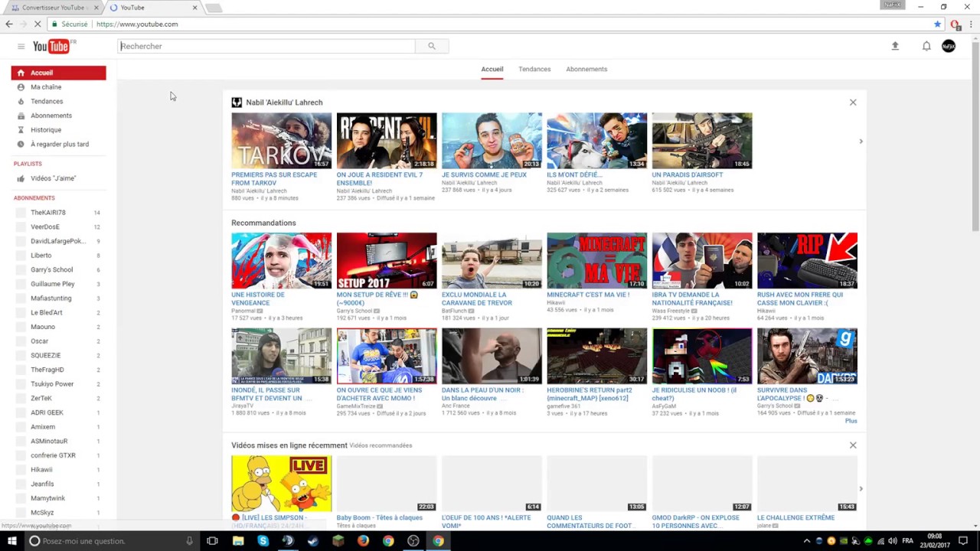Play the Resident Evil 7 video thumbnail
Screen dimensions: 980x551
click(387, 141)
